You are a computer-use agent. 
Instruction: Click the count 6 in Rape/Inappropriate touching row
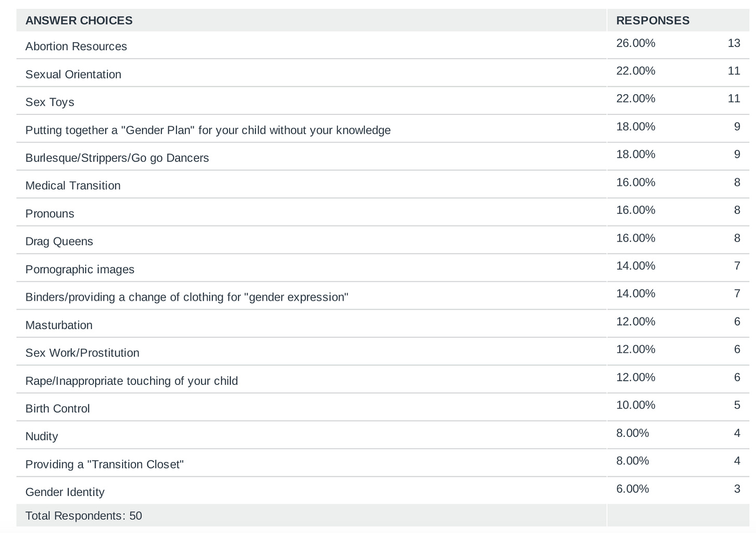pos(737,377)
